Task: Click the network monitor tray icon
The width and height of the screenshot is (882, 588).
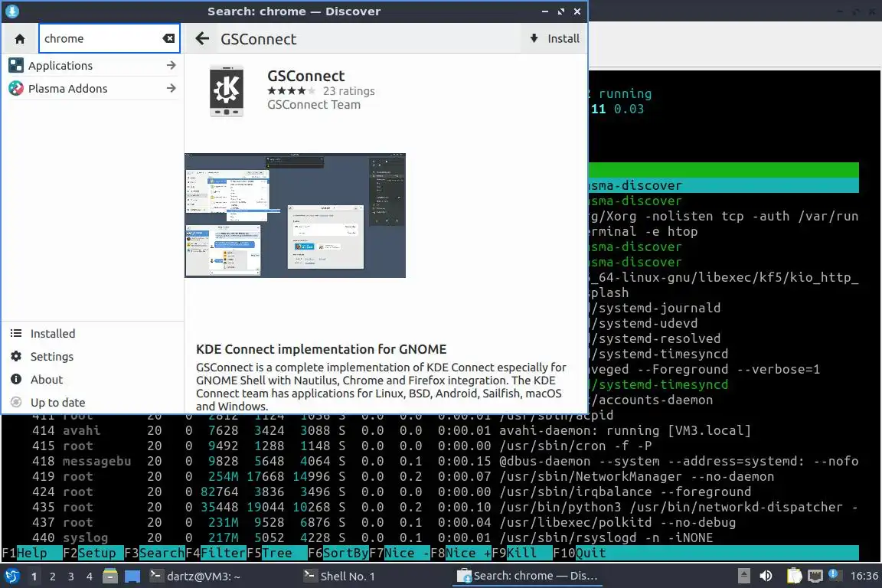Action: click(815, 576)
